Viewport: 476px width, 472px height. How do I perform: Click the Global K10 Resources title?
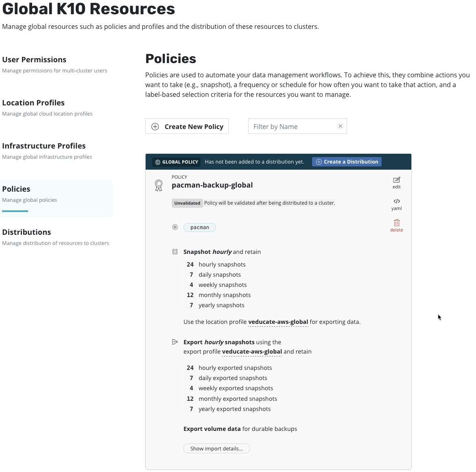[x=89, y=9]
